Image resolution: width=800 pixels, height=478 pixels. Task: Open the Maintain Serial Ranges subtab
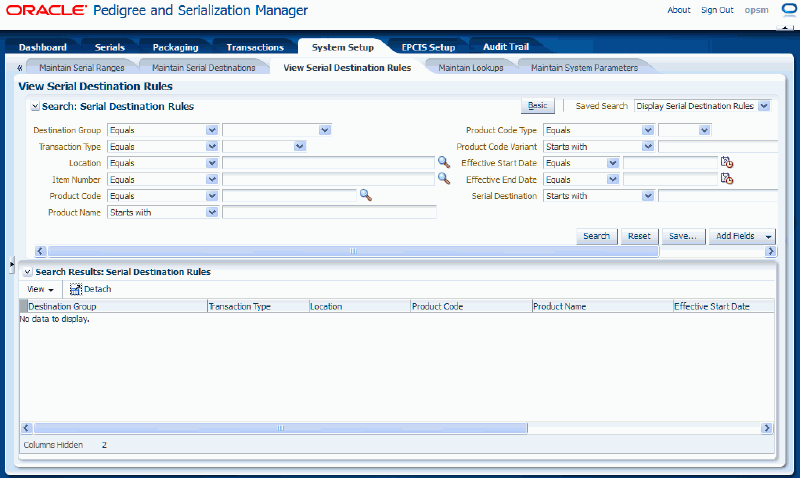[x=82, y=67]
